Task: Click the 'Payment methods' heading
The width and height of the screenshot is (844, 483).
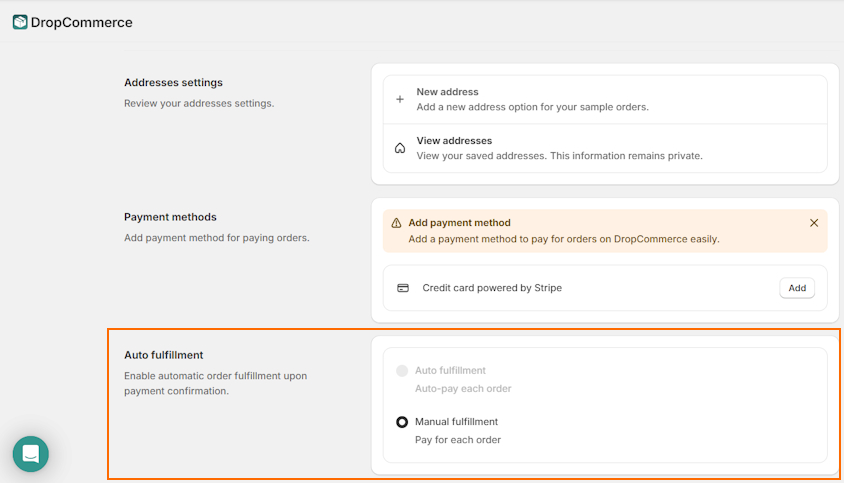Action: [x=170, y=217]
